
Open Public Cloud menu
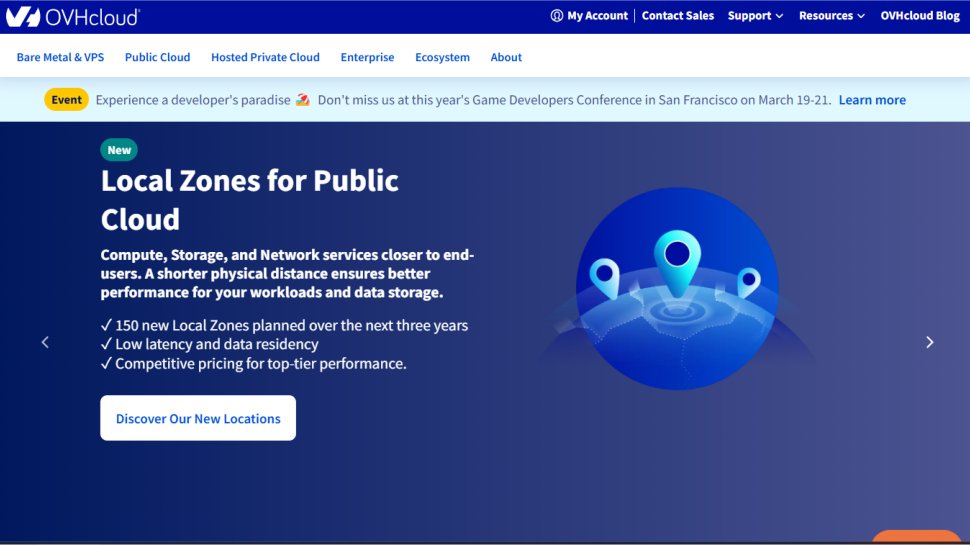[x=157, y=57]
